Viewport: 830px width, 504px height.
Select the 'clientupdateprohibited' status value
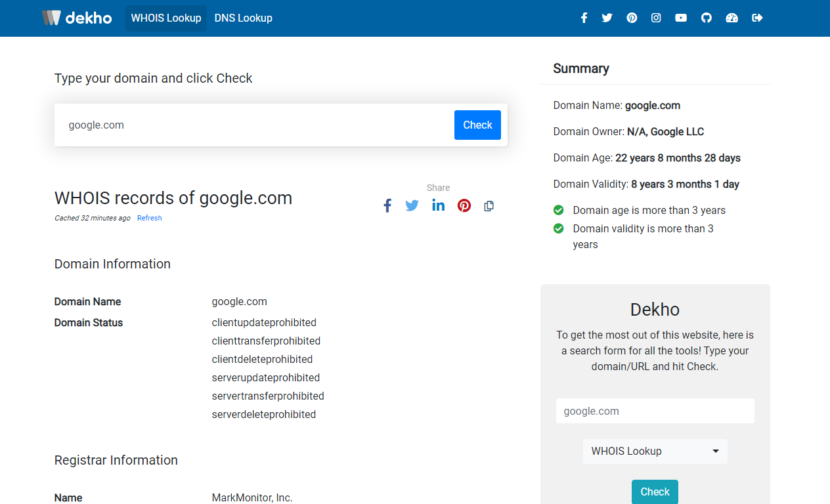(x=264, y=323)
